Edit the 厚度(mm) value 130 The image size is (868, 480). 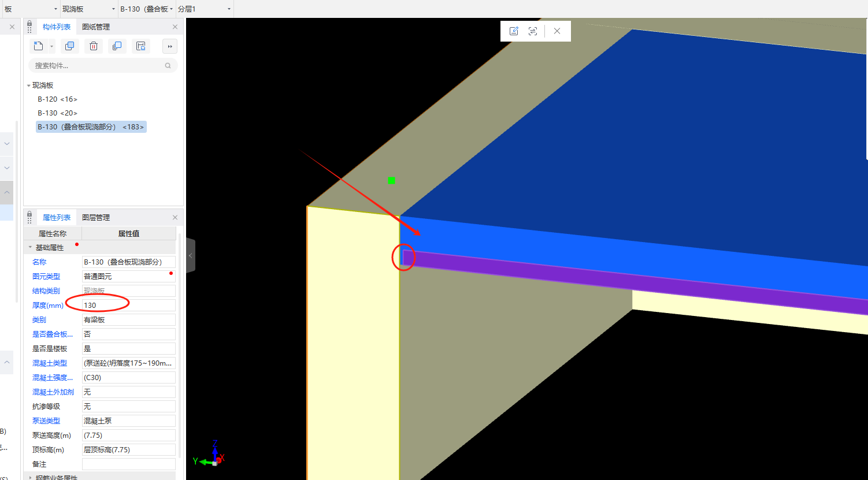click(129, 306)
